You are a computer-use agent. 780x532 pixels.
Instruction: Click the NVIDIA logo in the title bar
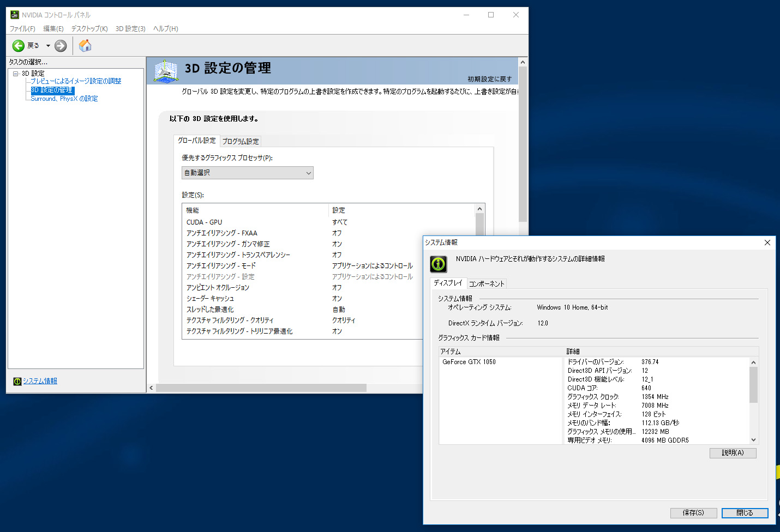[14, 14]
